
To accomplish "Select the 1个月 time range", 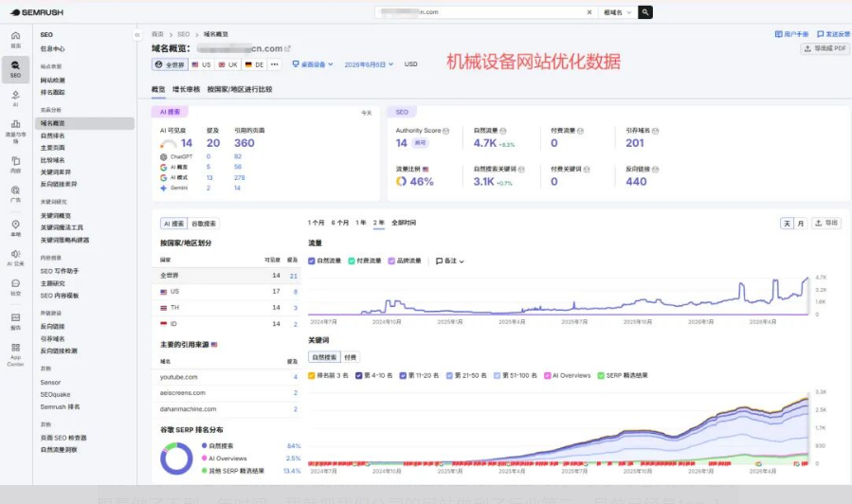I will pos(316,223).
